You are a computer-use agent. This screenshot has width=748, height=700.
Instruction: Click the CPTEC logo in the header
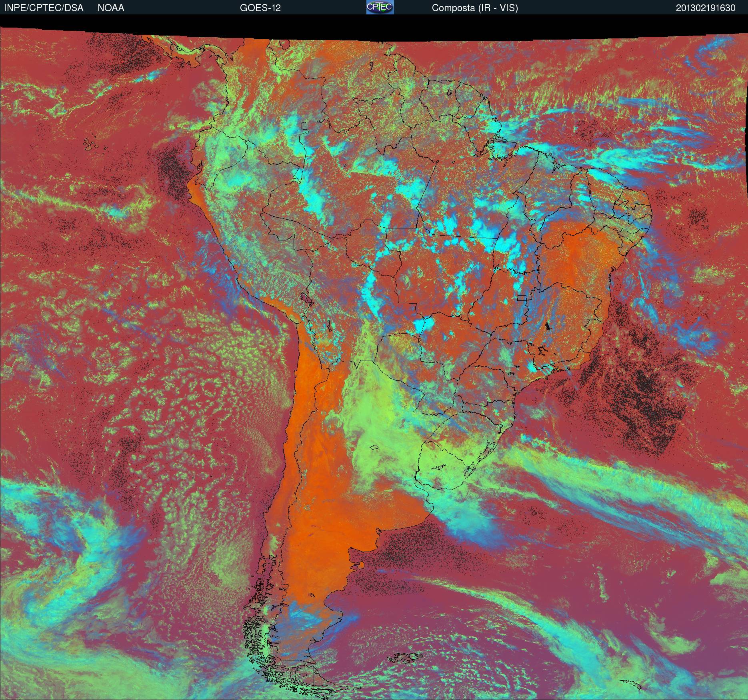(380, 7)
